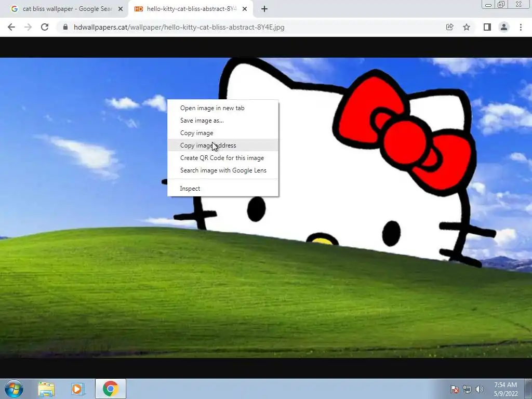Close the hello-kitty-cat-bliss tab
Image resolution: width=532 pixels, height=399 pixels.
245,9
